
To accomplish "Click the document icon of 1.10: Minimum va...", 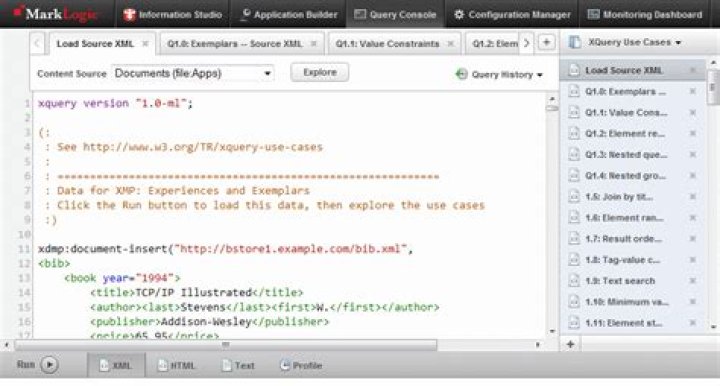I will 574,302.
